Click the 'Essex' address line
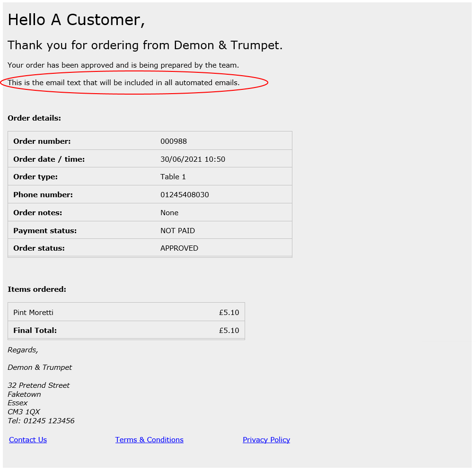Screen dimensions: 476x472 point(18,403)
